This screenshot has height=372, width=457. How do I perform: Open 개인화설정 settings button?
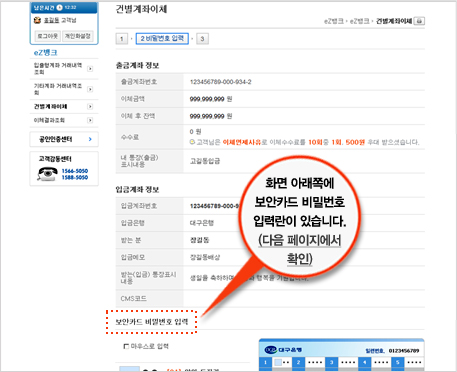[x=78, y=36]
